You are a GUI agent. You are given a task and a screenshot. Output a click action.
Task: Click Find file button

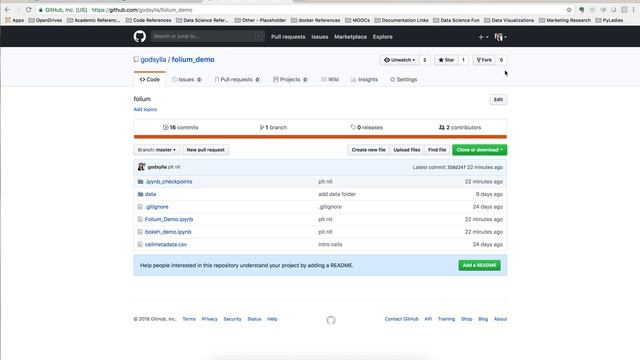pyautogui.click(x=437, y=150)
